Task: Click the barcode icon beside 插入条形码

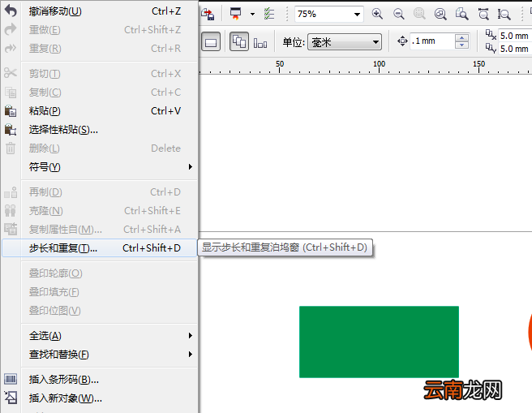Action: 11,379
